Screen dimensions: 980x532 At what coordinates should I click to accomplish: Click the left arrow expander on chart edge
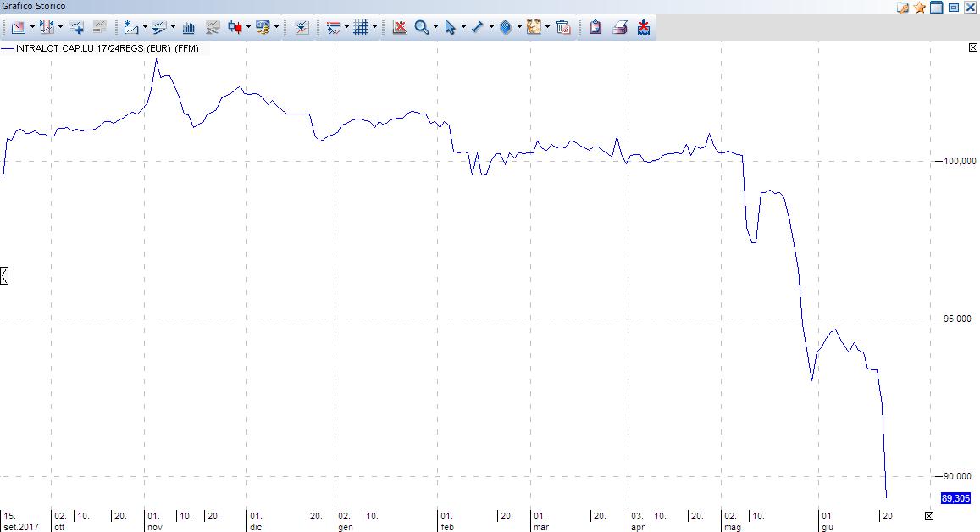[3, 275]
